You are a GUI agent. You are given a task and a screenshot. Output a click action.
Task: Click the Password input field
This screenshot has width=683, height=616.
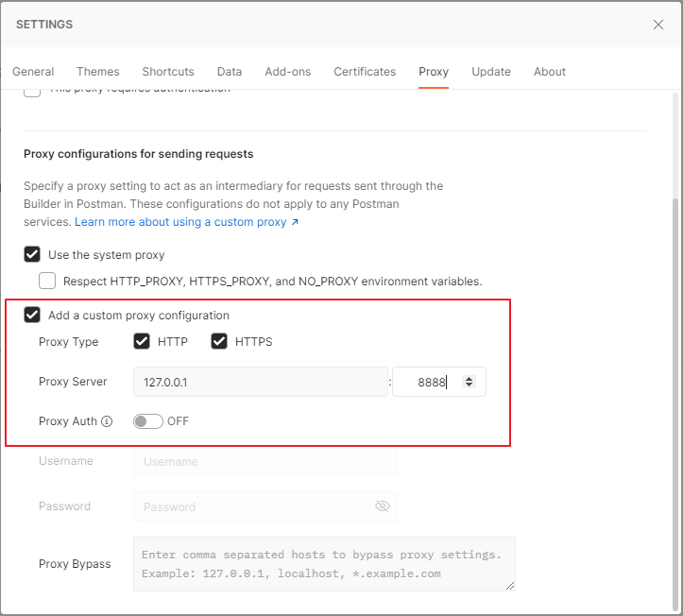(x=265, y=506)
